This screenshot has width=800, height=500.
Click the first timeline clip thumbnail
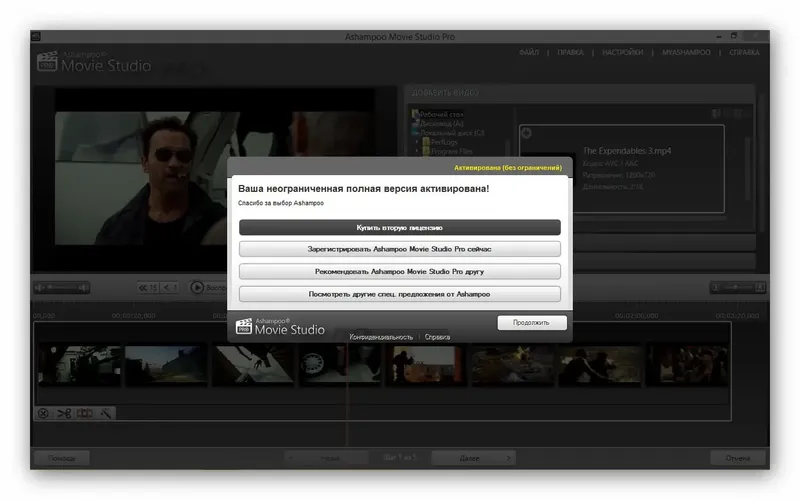(x=80, y=365)
